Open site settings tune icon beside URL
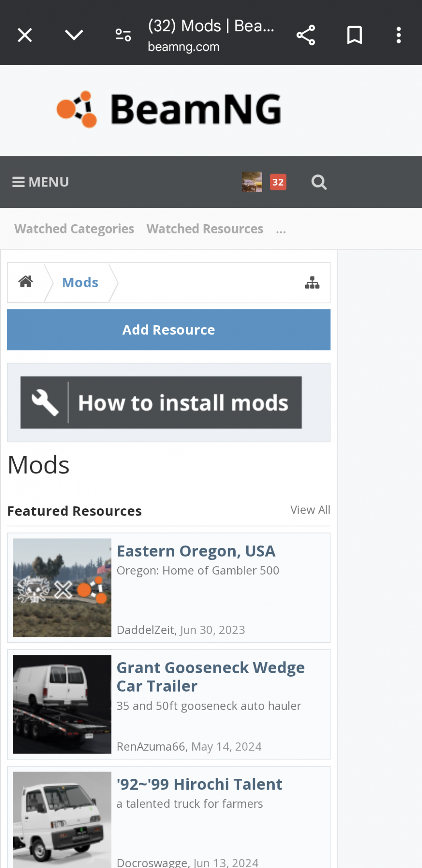This screenshot has height=868, width=422. (x=123, y=35)
